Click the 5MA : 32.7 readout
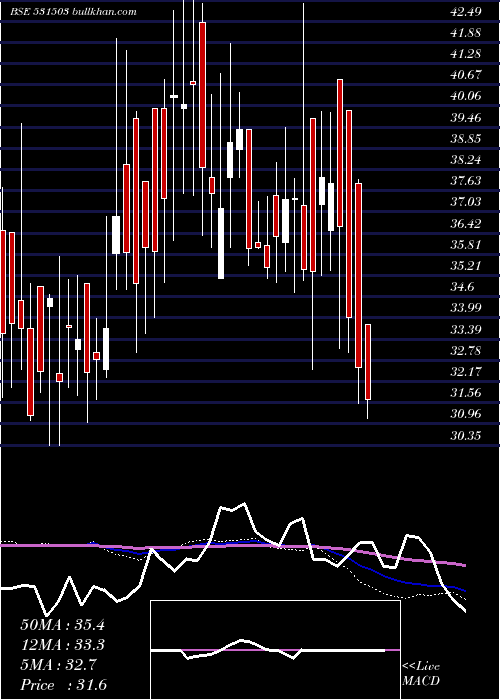This screenshot has height=700, width=500. (58, 666)
